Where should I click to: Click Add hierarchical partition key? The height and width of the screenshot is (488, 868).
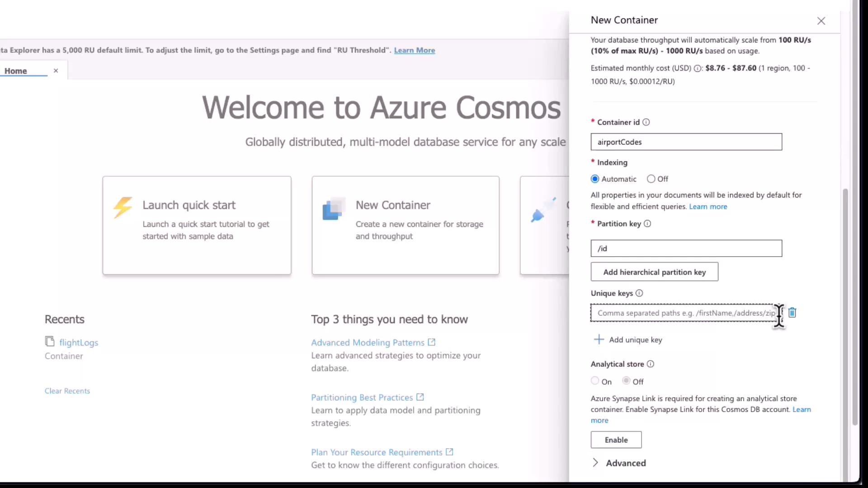click(654, 272)
